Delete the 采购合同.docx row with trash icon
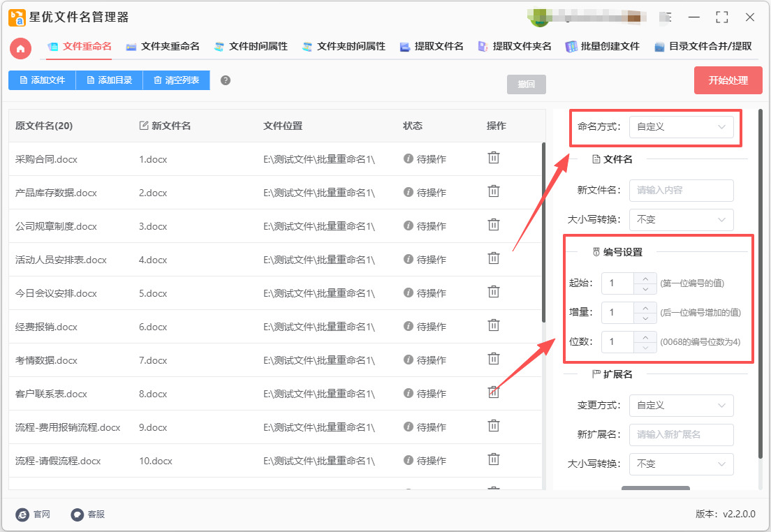The width and height of the screenshot is (771, 532). (493, 158)
